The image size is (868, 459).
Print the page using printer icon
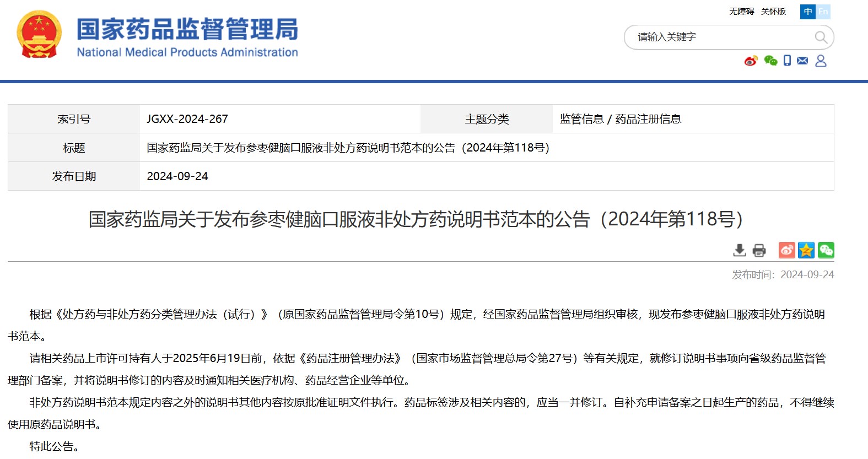tap(759, 250)
